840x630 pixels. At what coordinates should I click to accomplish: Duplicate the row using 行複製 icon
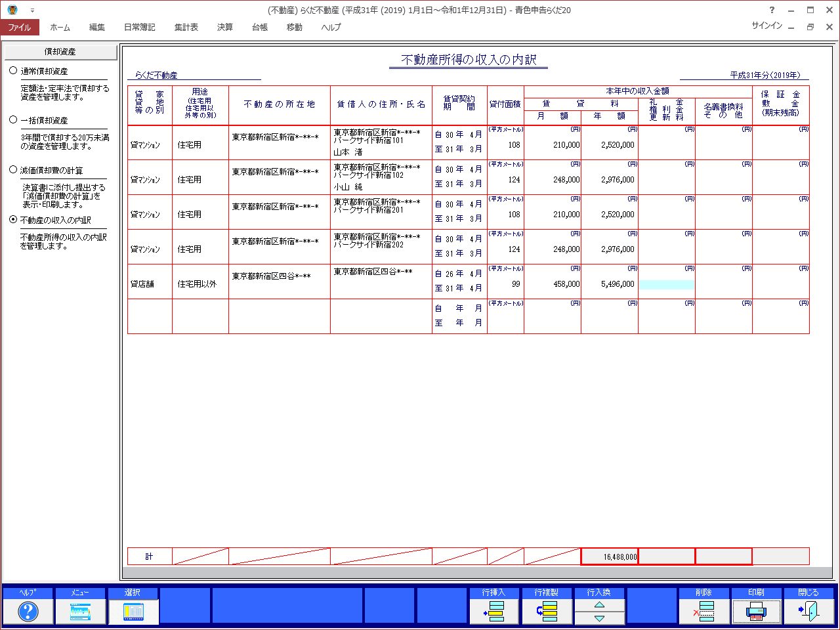tap(546, 611)
